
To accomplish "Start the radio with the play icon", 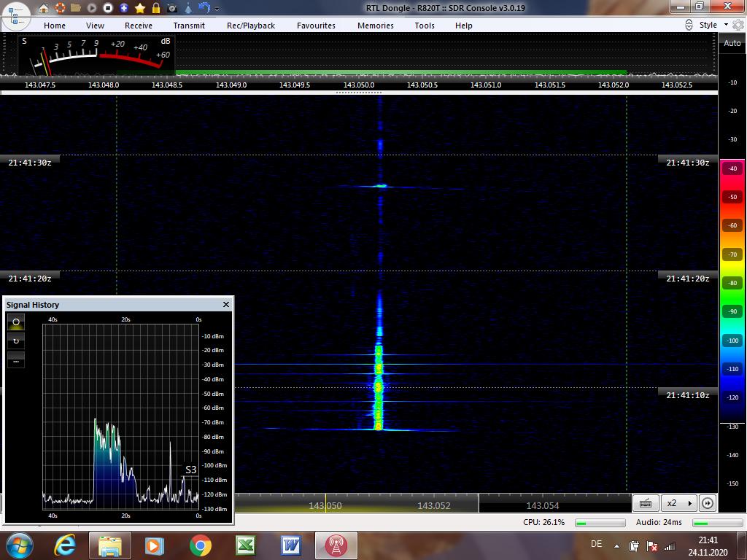I will coord(92,8).
